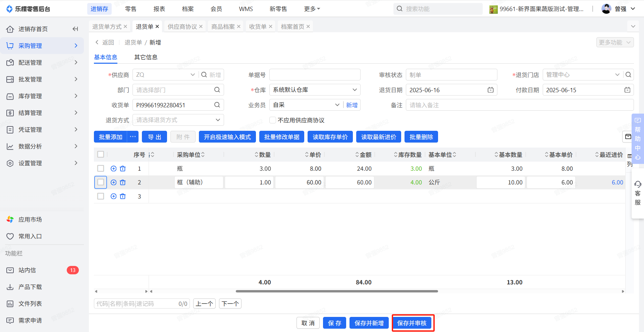Click the 保 存 button
Image resolution: width=644 pixels, height=332 pixels.
click(x=334, y=323)
